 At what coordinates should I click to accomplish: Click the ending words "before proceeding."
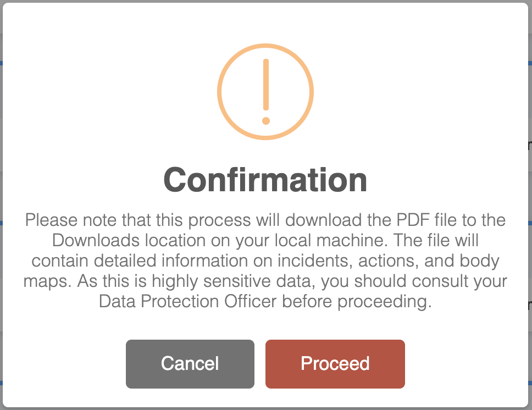point(357,301)
